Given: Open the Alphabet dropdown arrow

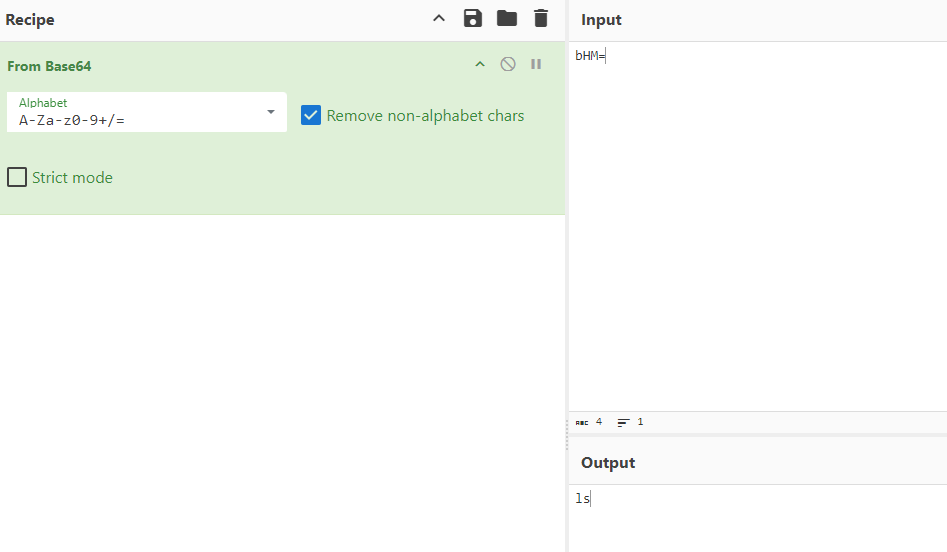Looking at the screenshot, I should pyautogui.click(x=270, y=112).
